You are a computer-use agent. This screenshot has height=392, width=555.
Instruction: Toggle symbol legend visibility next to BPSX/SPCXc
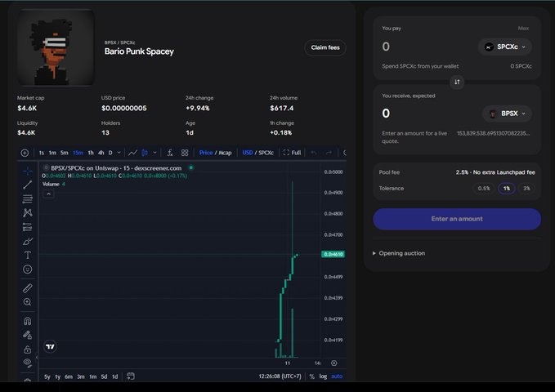point(46,167)
